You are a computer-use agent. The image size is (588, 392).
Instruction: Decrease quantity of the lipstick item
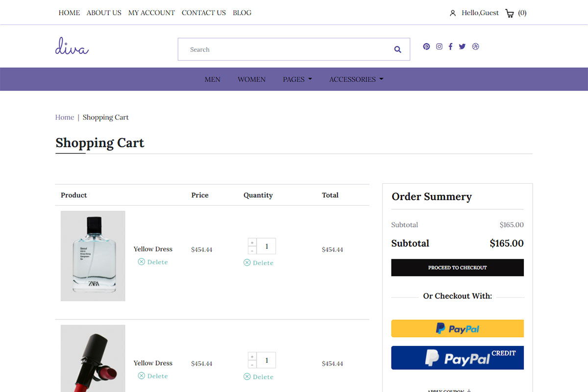point(252,365)
